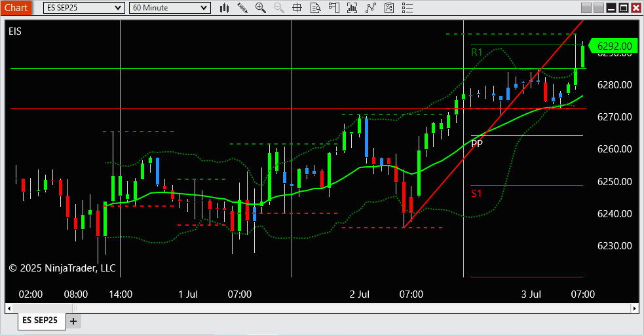
Task: Toggle the crosshair cursor icon
Action: pos(297,8)
